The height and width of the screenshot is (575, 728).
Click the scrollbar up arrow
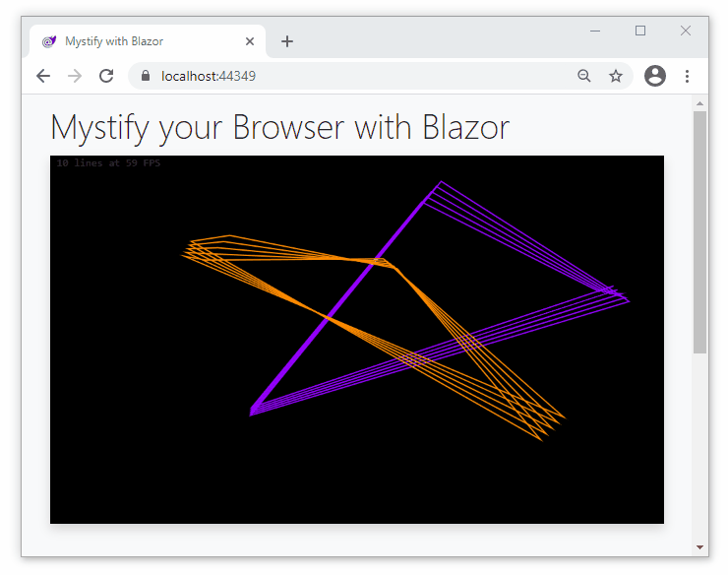[699, 103]
